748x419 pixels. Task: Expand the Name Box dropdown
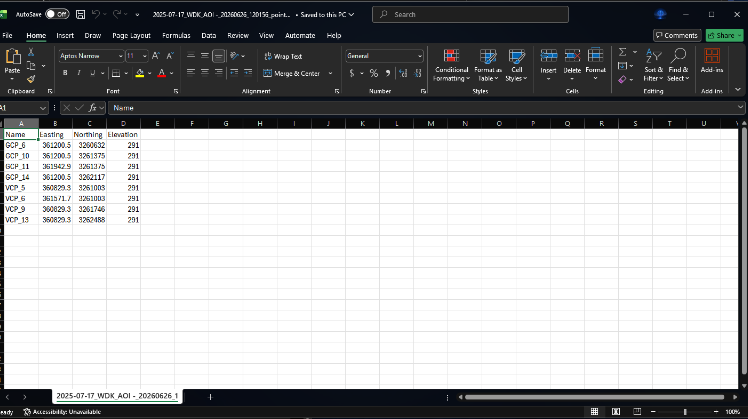tap(42, 108)
